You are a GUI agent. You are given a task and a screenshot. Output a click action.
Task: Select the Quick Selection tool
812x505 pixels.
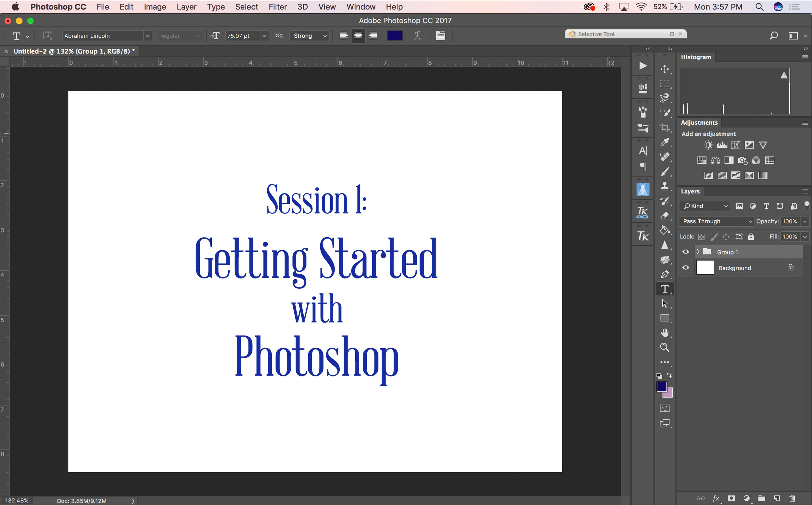[x=665, y=113]
